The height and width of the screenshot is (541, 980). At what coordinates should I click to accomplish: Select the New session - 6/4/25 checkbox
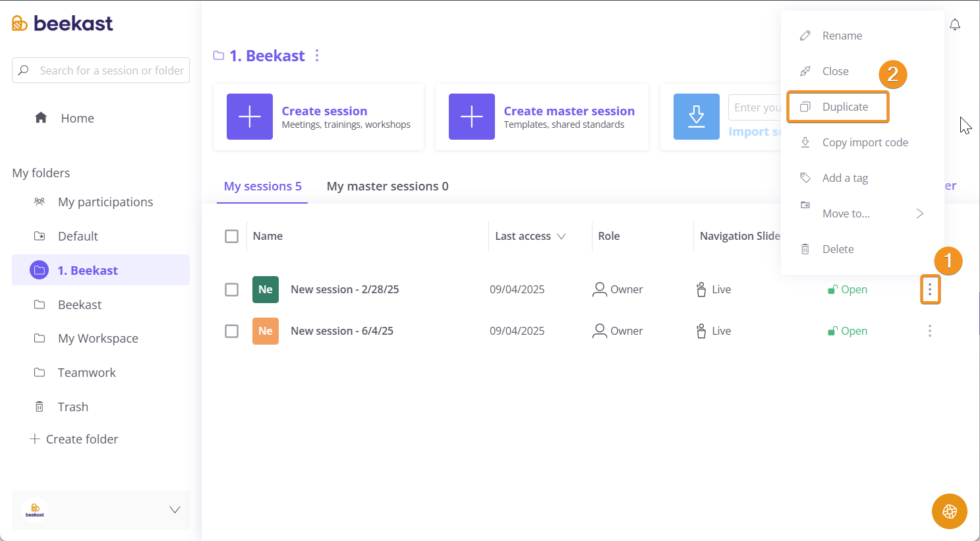231,331
